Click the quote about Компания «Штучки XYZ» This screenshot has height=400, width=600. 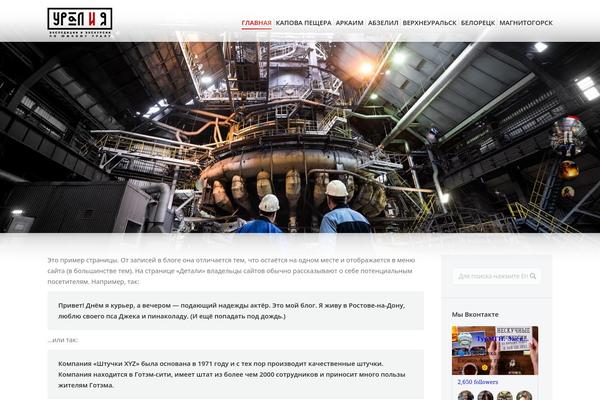(236, 374)
